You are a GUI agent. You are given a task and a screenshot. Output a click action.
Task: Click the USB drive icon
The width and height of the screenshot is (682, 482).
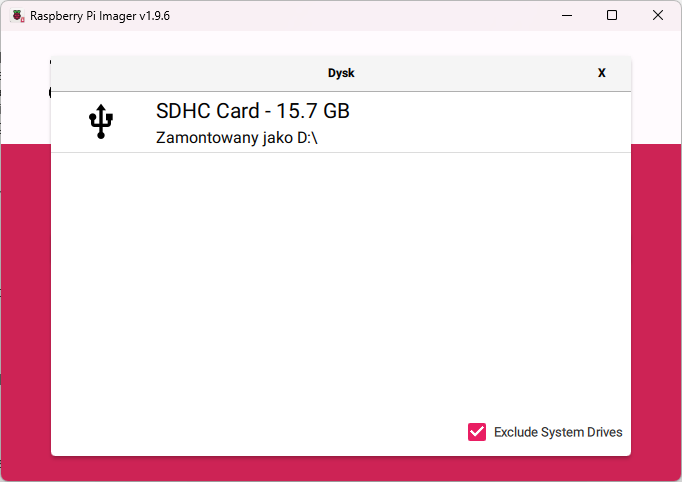click(101, 121)
